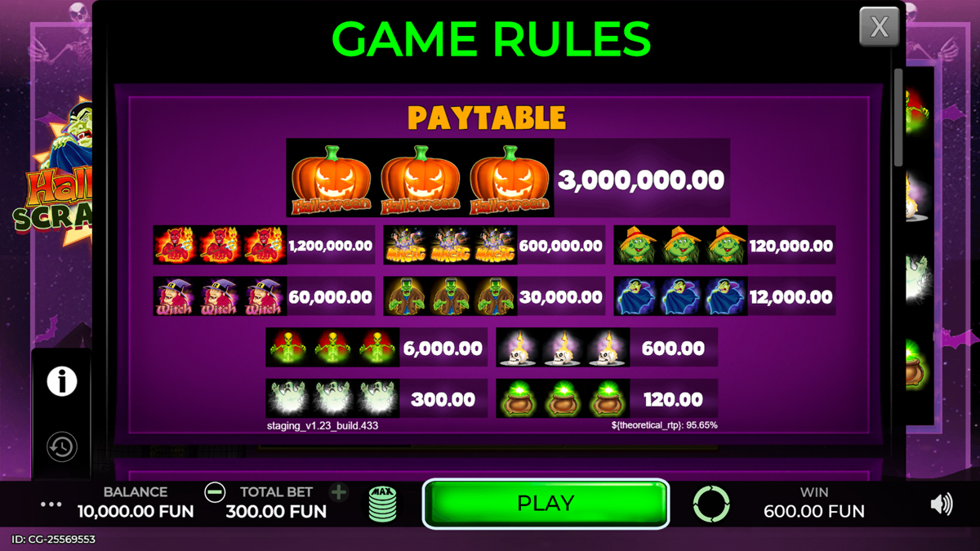Increase total bet with plus button
The height and width of the screenshot is (551, 980).
[x=339, y=492]
